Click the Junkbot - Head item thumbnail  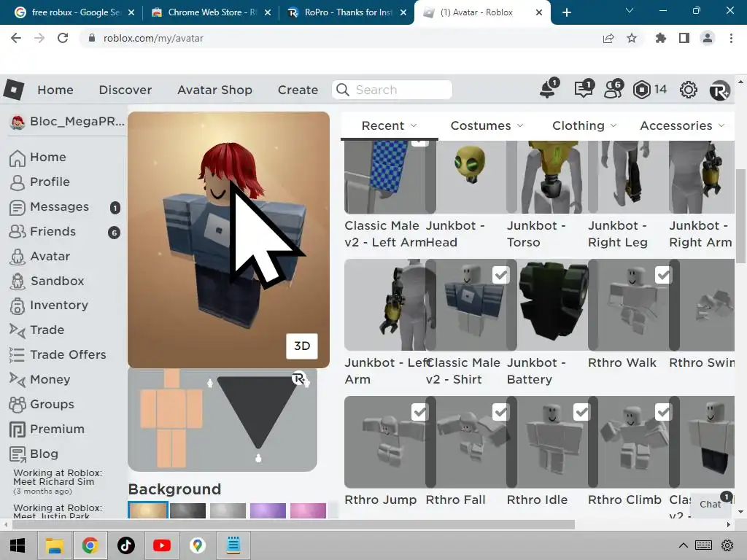471,176
